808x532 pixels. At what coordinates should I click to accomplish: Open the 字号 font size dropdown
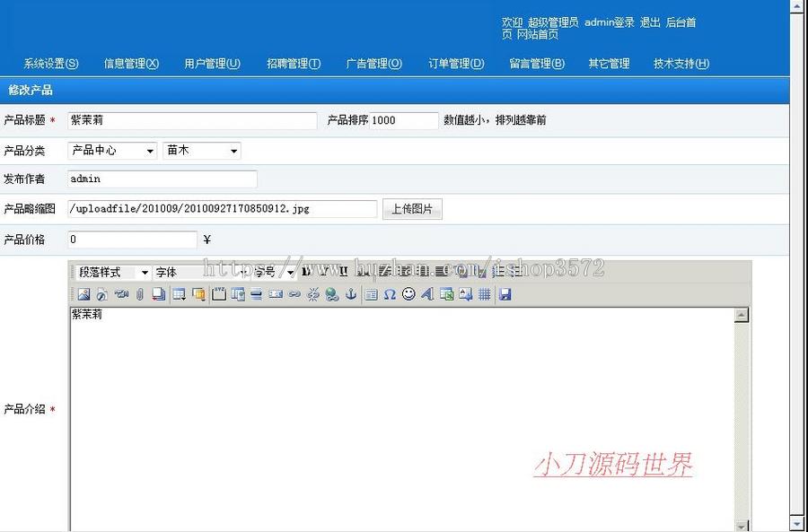274,272
